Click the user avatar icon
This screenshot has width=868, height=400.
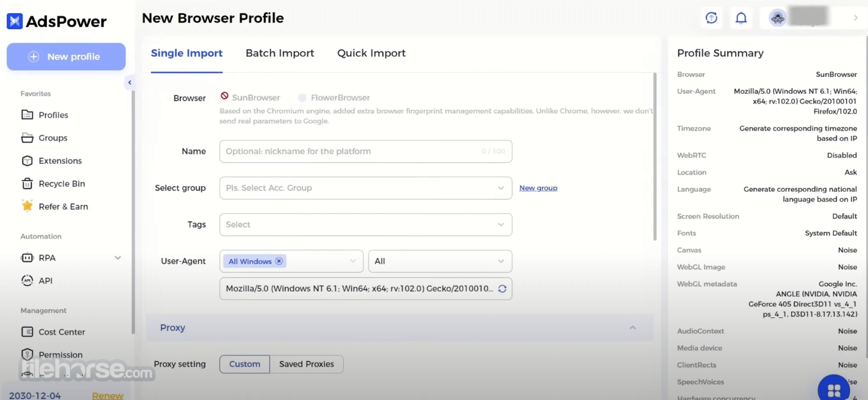(x=777, y=18)
